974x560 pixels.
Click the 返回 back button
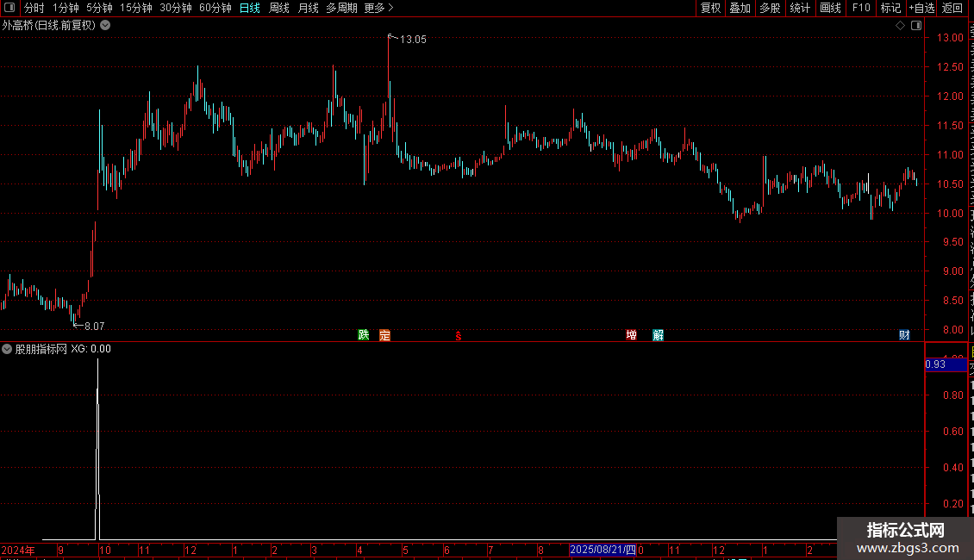pos(952,8)
